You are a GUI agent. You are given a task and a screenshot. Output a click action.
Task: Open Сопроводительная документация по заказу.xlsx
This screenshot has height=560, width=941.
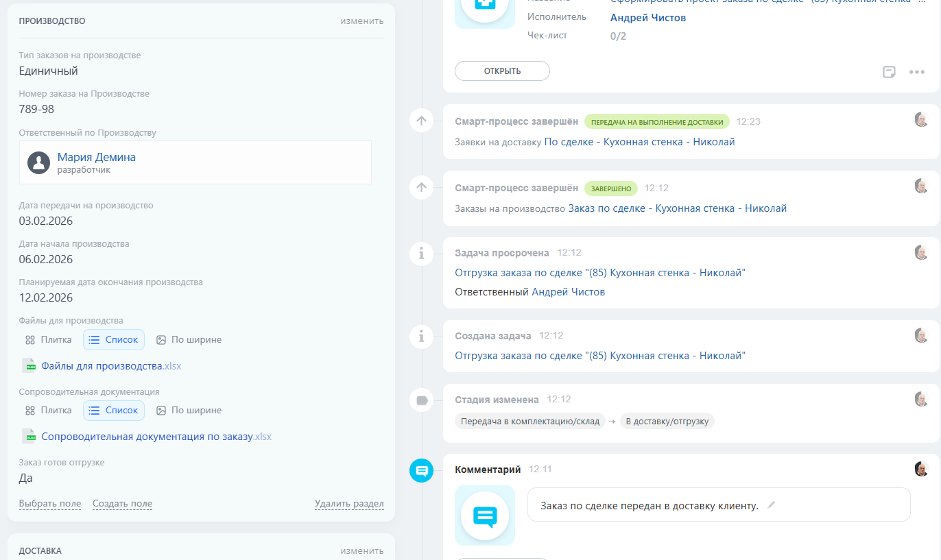click(x=156, y=437)
